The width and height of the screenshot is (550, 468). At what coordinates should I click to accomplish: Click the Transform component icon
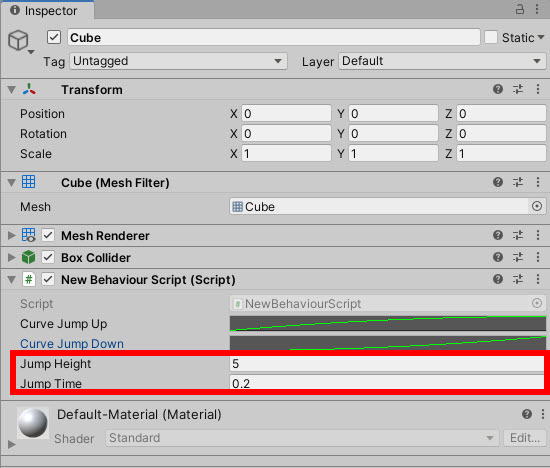click(29, 89)
